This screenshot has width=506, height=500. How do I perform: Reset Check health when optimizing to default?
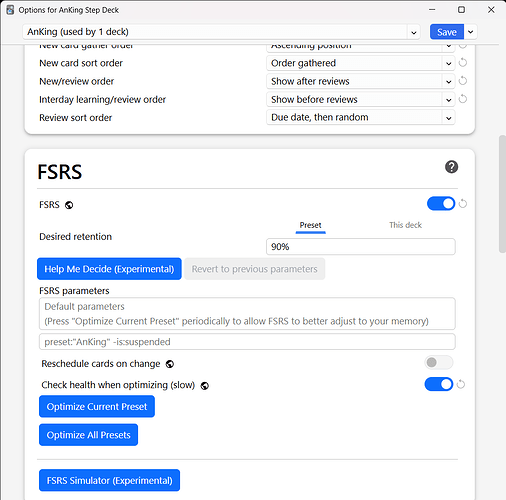coord(461,384)
